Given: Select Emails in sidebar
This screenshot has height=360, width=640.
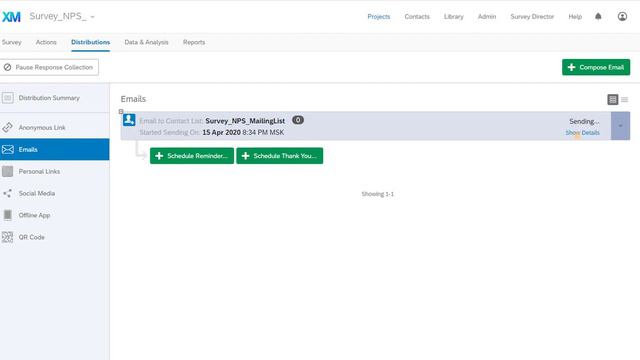Looking at the screenshot, I should coord(55,149).
